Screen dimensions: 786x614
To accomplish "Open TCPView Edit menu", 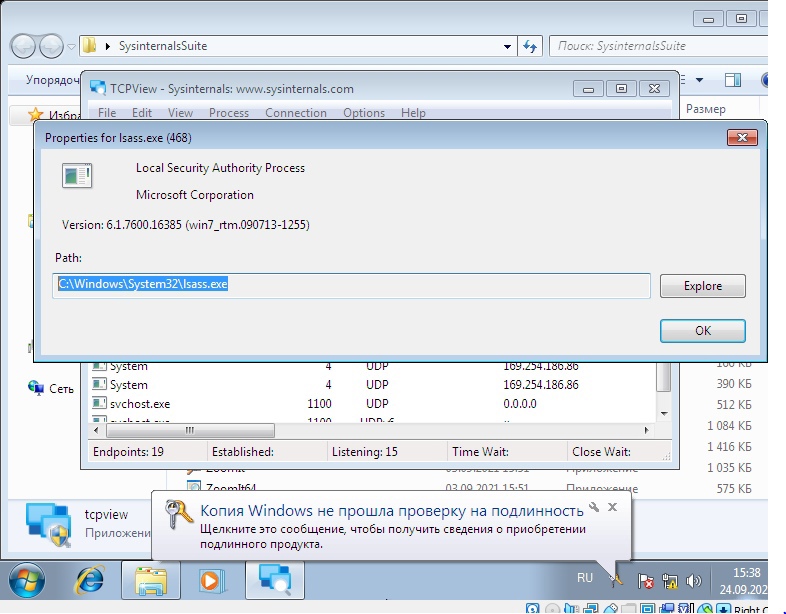I will point(142,113).
